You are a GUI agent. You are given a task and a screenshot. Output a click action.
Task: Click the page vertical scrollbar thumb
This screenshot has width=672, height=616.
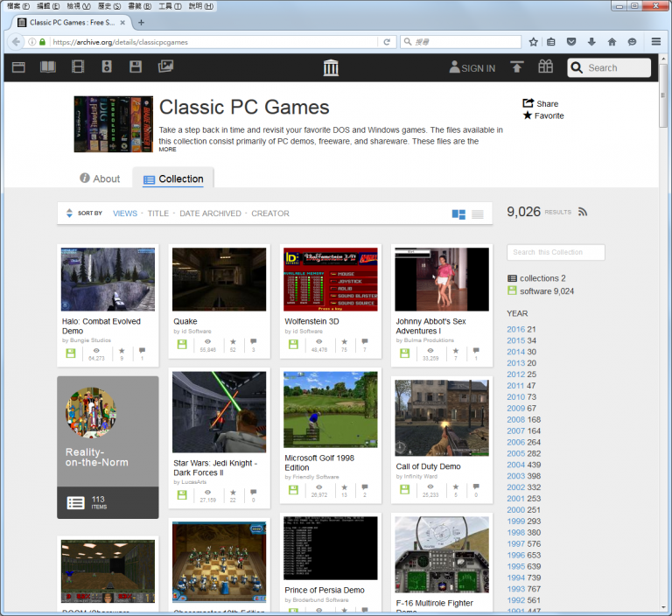pyautogui.click(x=662, y=95)
